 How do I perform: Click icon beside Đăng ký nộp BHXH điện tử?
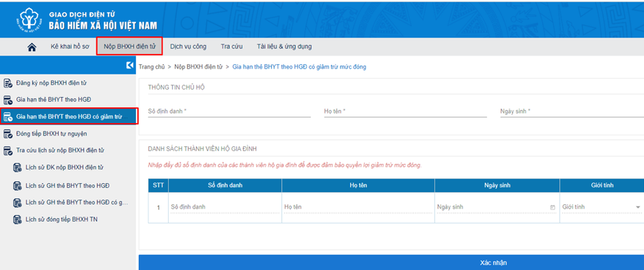(8, 83)
